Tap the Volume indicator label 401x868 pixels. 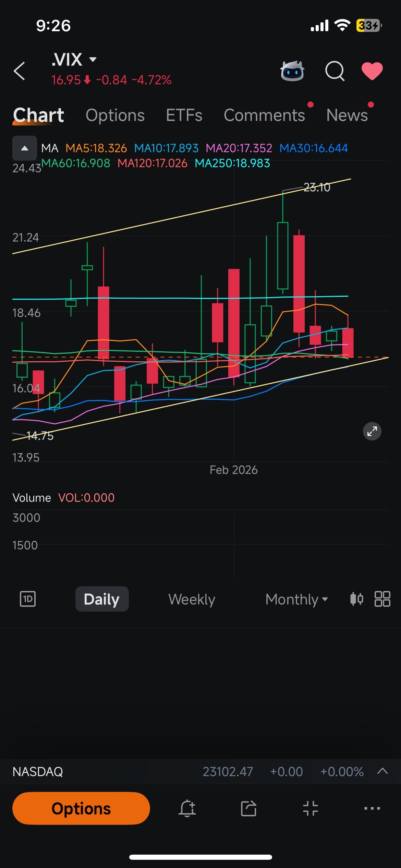[32, 498]
